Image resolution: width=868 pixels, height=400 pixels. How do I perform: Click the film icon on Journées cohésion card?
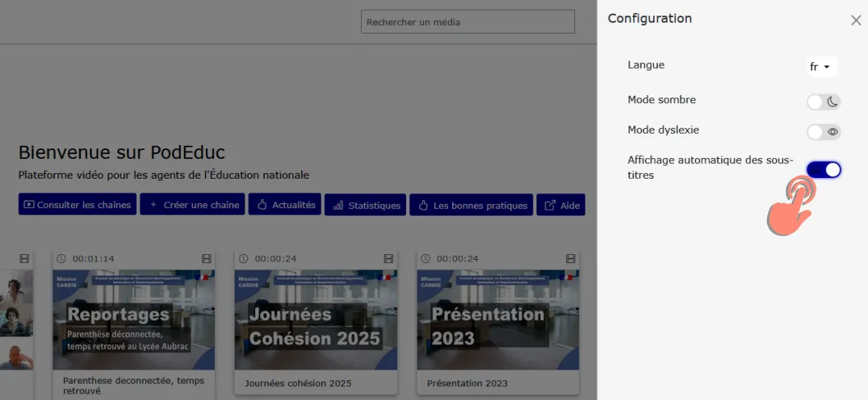click(x=389, y=258)
